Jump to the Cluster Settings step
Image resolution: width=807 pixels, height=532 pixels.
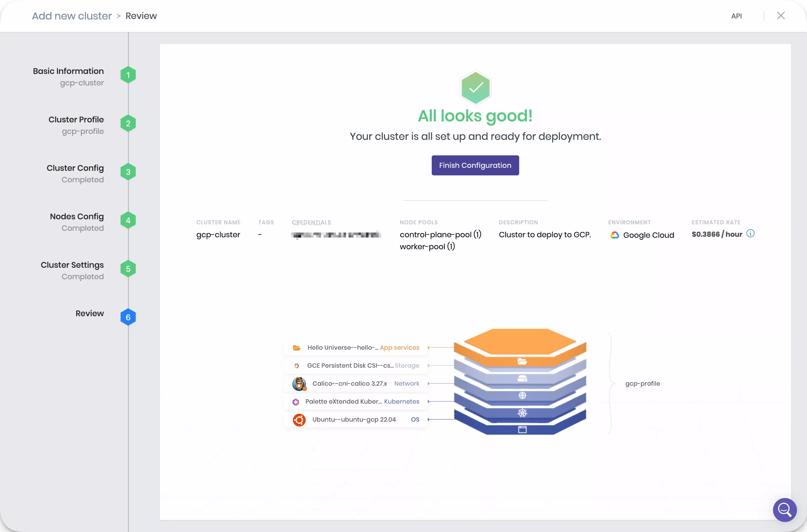pos(128,268)
